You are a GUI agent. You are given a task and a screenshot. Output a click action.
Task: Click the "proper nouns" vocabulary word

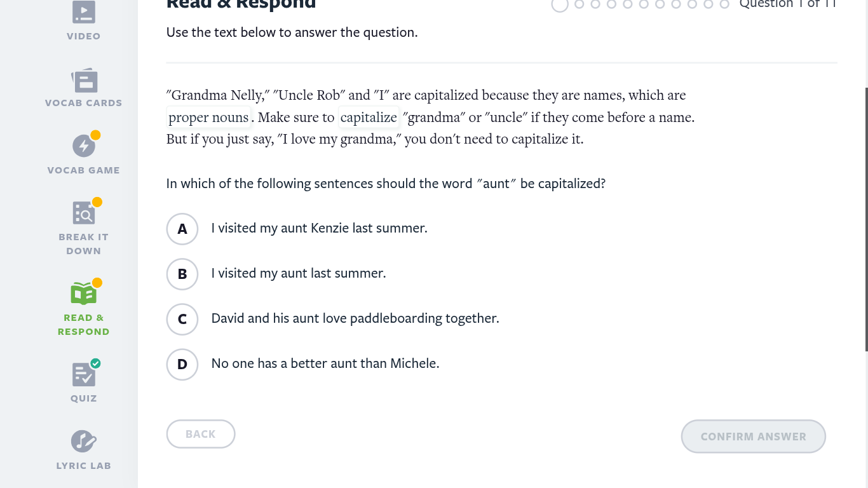(208, 118)
